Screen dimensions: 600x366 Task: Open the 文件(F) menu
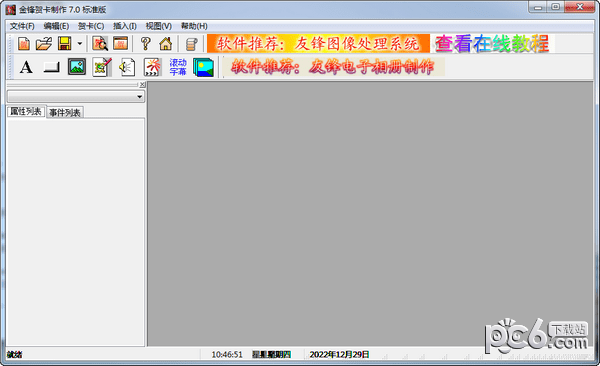coord(22,26)
